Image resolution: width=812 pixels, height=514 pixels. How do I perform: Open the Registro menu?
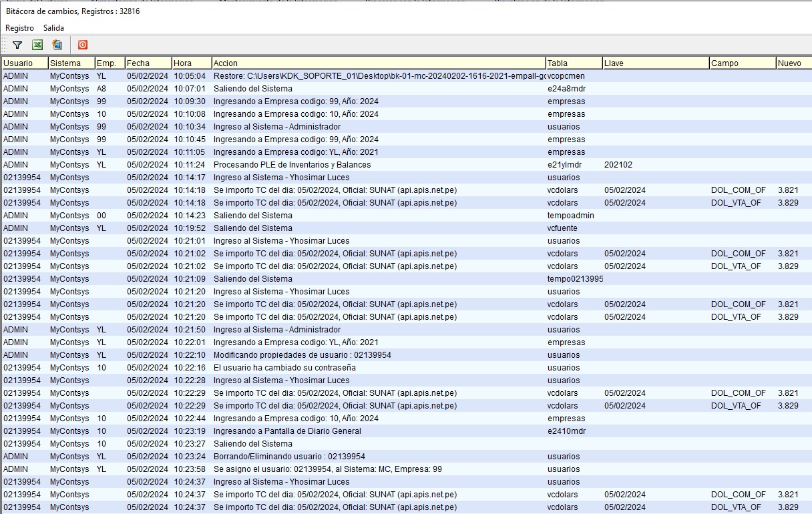[x=19, y=28]
